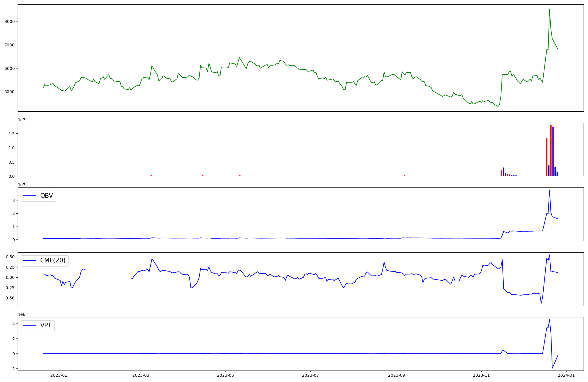Screen dimensions: 588x382
Task: Click the 2024-01 x-axis date label
Action: point(566,375)
